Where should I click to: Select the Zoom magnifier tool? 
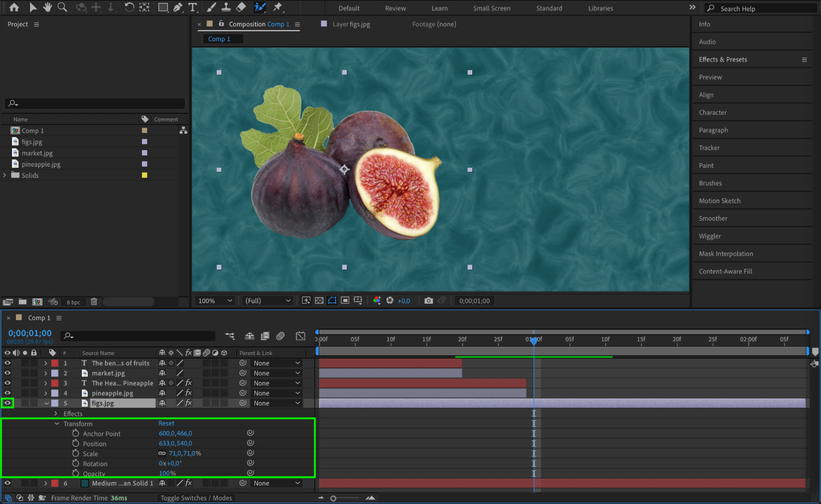coord(62,7)
